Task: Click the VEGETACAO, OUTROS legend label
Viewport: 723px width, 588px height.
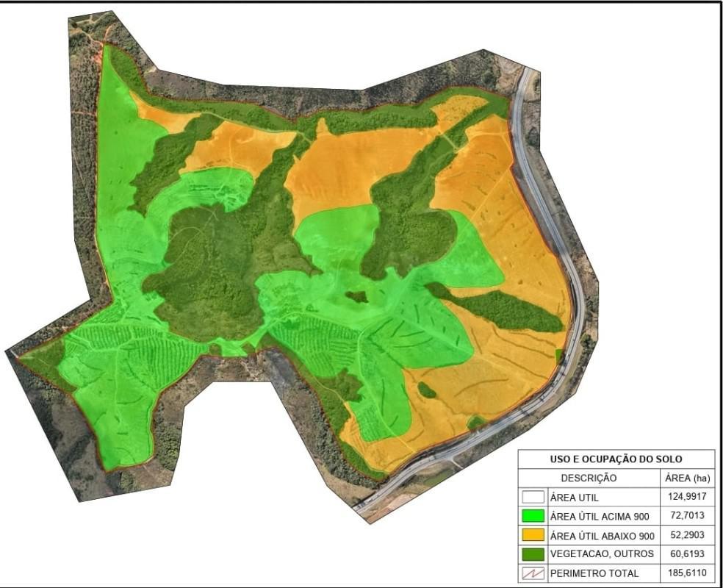Action: 601,554
